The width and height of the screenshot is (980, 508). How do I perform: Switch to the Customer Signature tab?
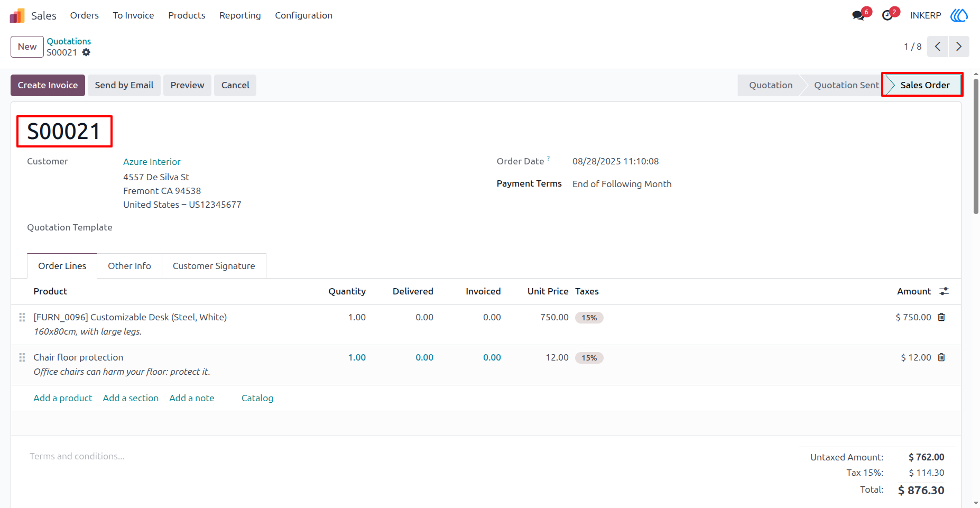click(214, 266)
